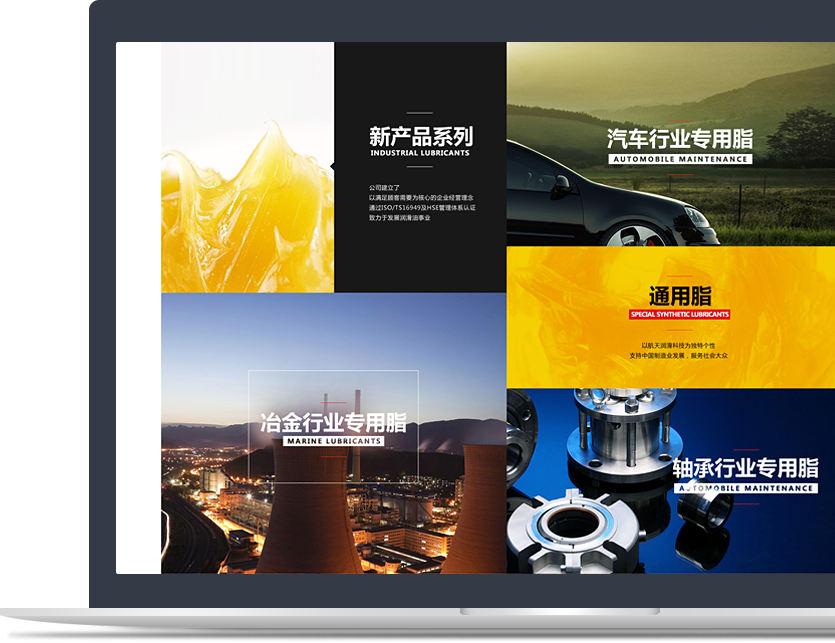Open the 轴承行业专用脂 title

click(x=746, y=469)
